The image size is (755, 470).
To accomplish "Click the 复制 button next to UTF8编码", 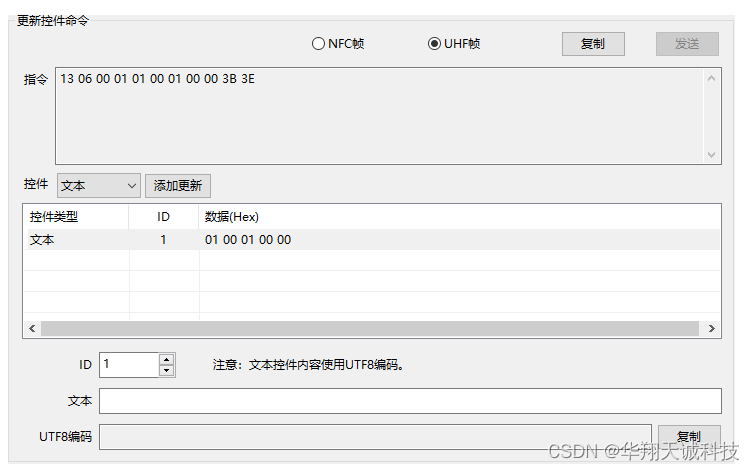I will (x=689, y=437).
